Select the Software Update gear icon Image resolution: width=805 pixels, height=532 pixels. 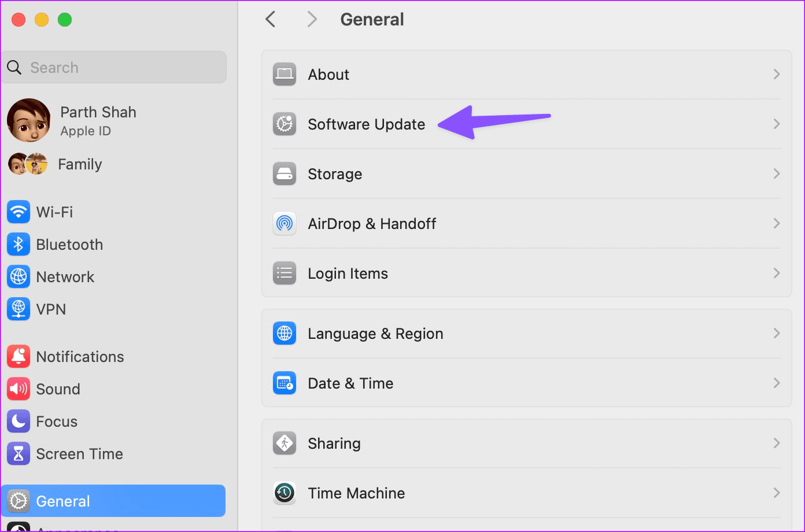[x=284, y=124]
